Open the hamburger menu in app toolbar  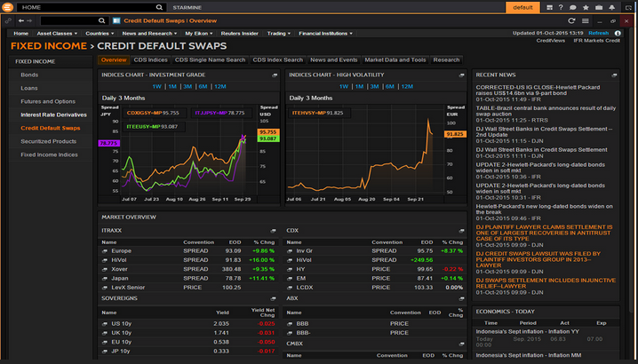tap(585, 20)
